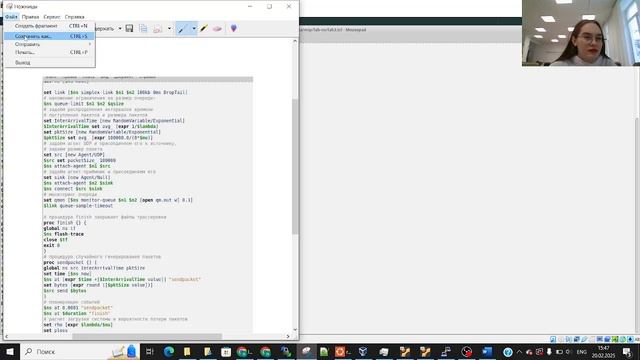
Task: Click the scroll right arrow in Snipping Tool
Action: point(288,336)
